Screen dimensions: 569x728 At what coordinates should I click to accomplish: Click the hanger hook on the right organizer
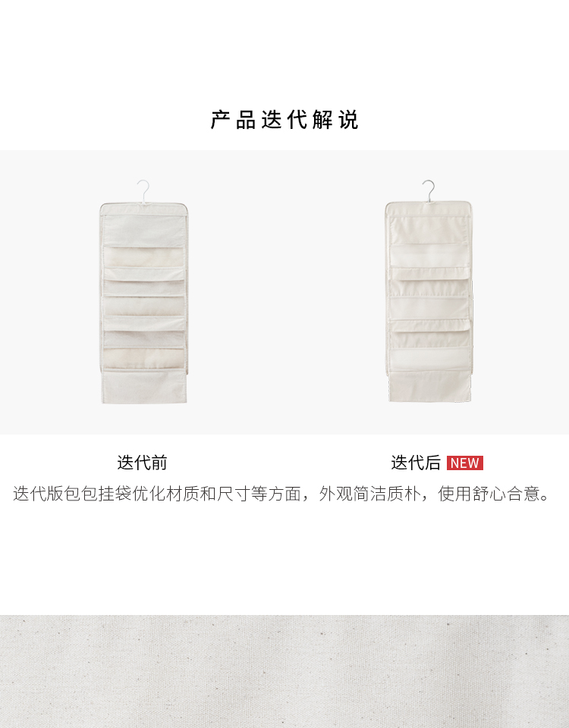tap(429, 191)
